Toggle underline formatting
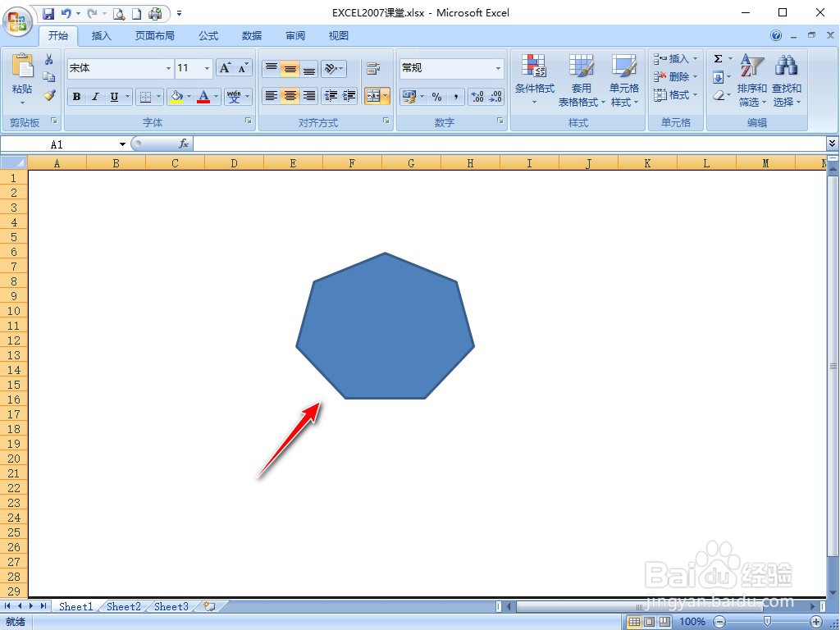 [x=115, y=97]
